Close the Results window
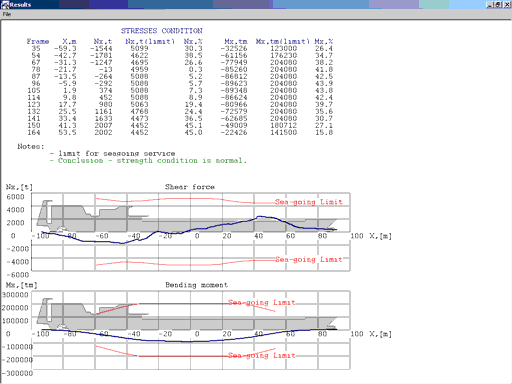 (x=506, y=5)
